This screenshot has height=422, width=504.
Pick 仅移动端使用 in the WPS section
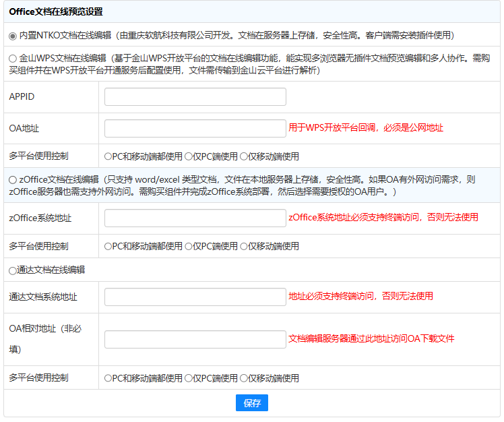(x=244, y=156)
